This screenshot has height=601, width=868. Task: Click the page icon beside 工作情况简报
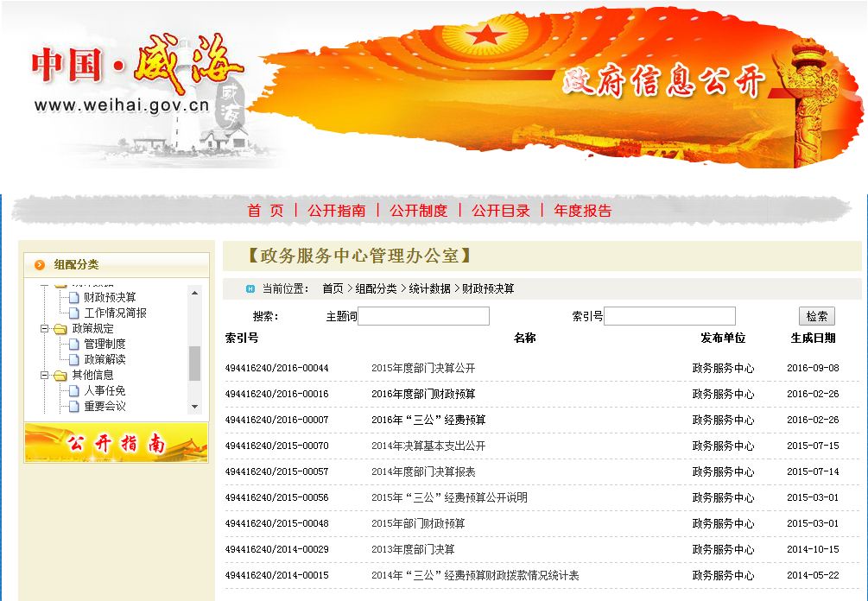coord(73,313)
